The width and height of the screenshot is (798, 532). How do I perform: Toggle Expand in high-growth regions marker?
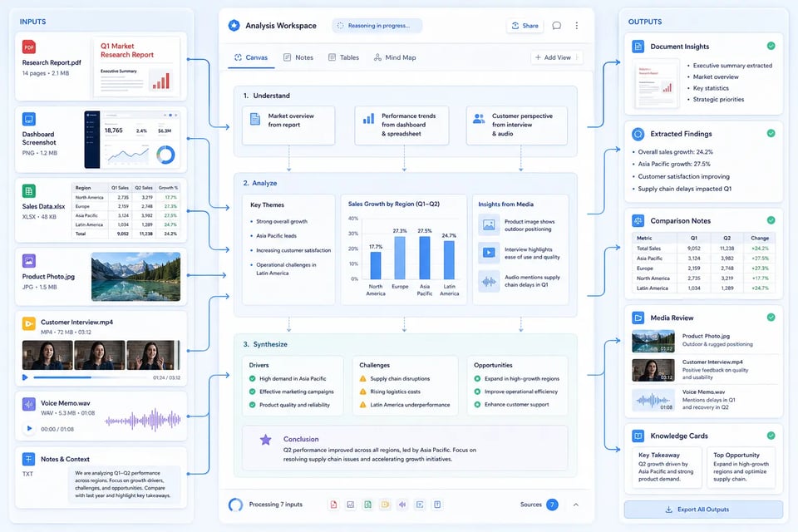click(477, 379)
